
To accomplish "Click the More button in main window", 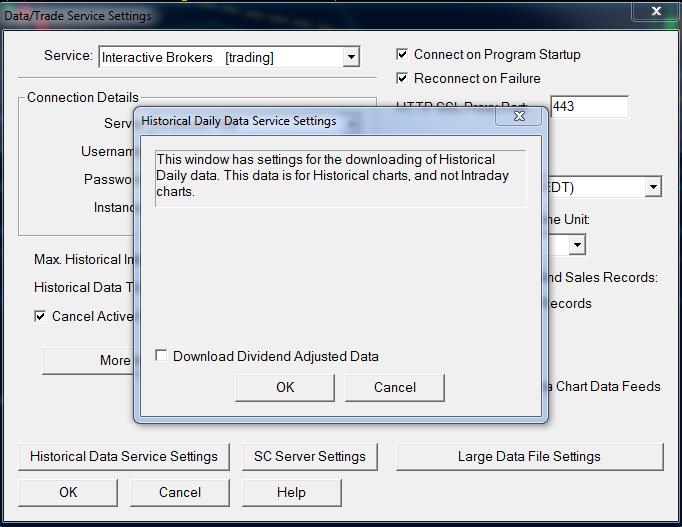I will click(88, 360).
